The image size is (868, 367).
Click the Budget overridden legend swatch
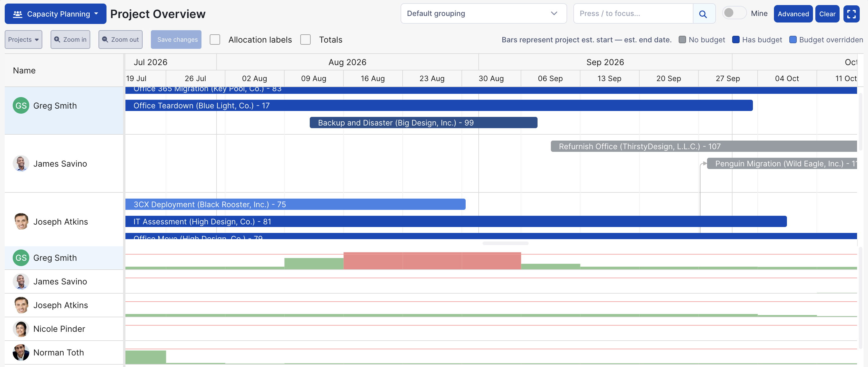(793, 39)
